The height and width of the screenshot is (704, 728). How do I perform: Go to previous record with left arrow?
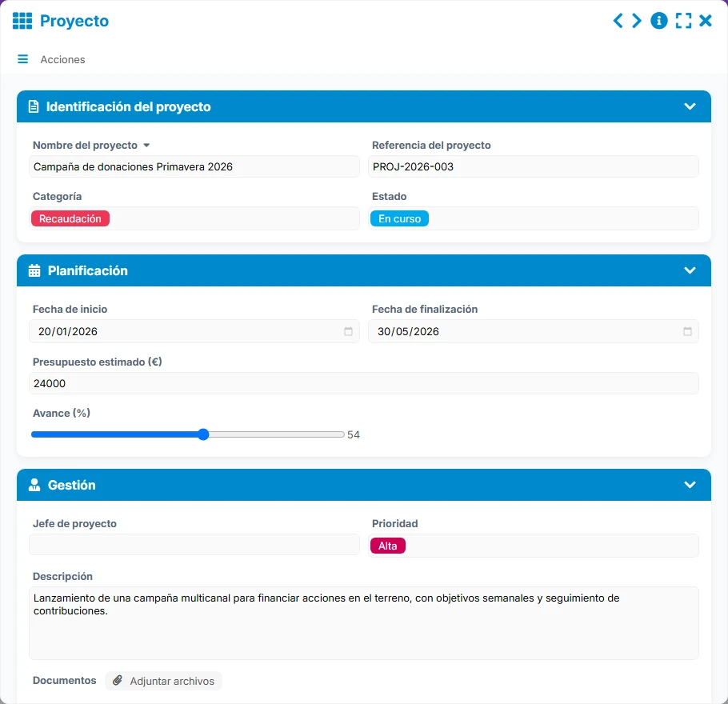pos(618,21)
